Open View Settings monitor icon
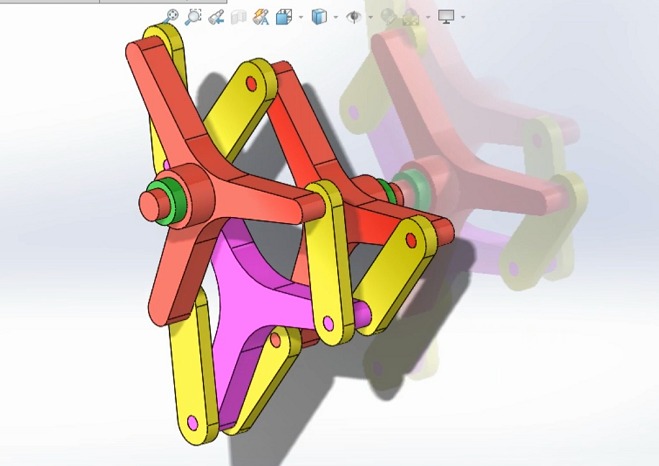Image resolution: width=659 pixels, height=466 pixels. point(446,17)
